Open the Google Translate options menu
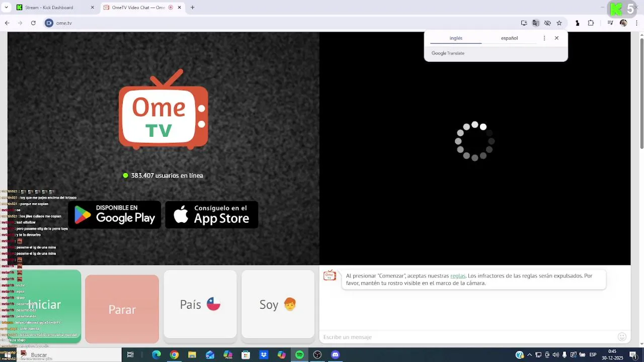 [544, 38]
